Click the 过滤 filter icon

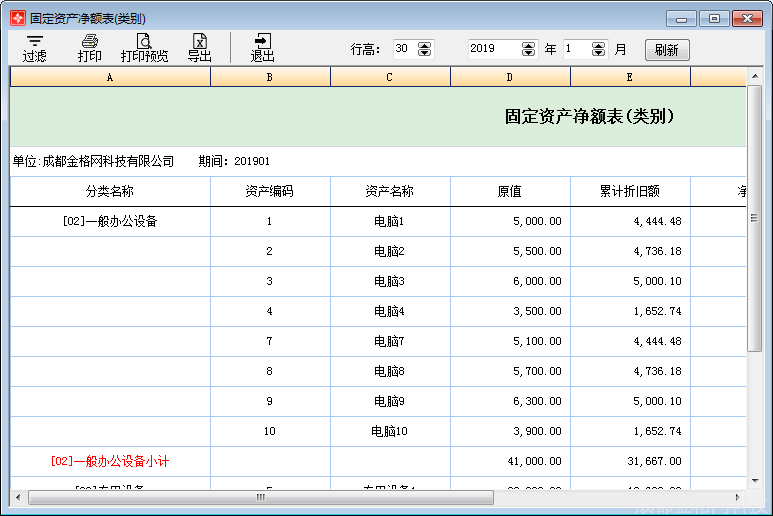point(35,47)
